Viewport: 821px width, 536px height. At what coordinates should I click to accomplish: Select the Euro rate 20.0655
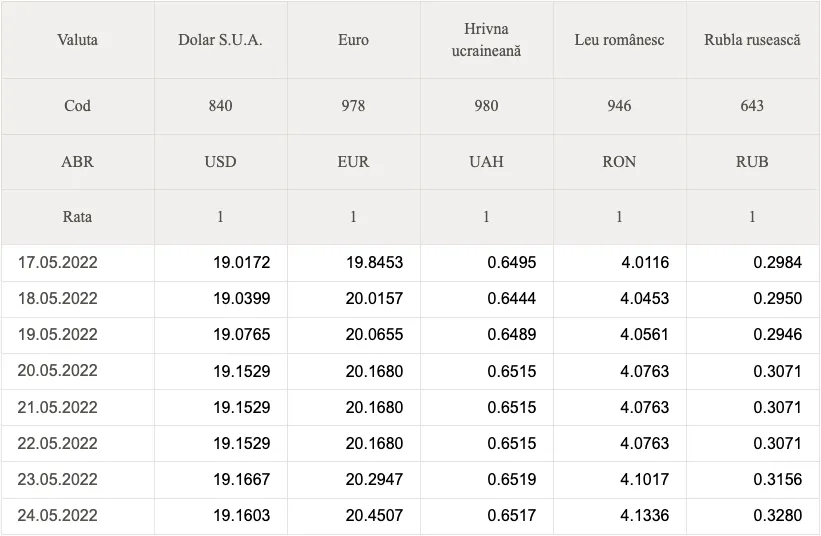(374, 335)
